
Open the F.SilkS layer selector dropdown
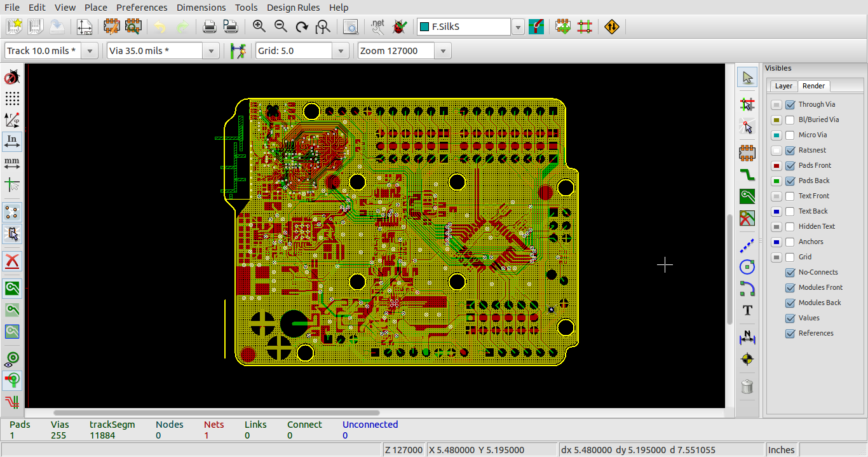pyautogui.click(x=518, y=26)
